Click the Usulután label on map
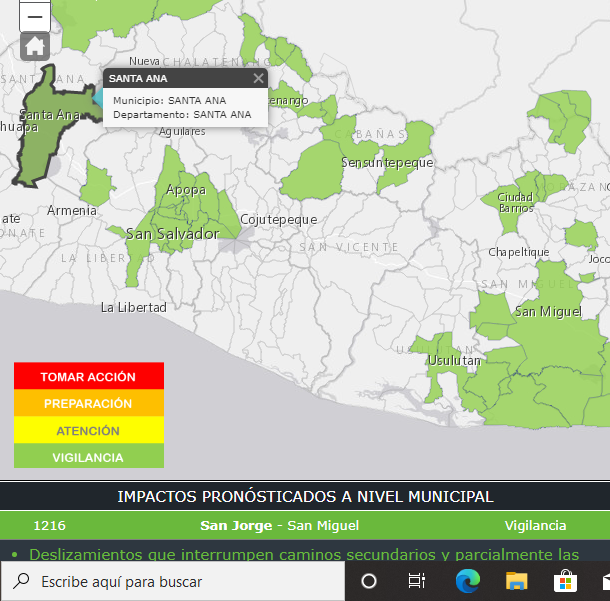Screen dimensions: 610x601 pos(454,360)
